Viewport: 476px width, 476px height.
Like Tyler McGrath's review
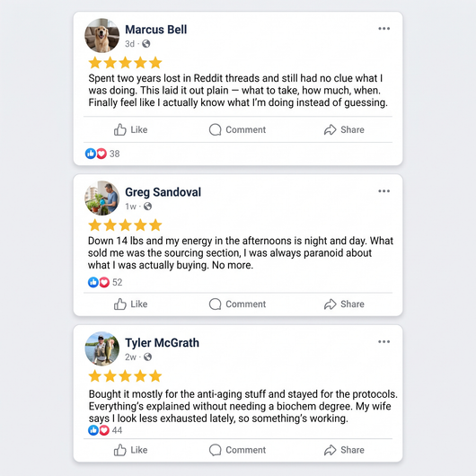(x=130, y=450)
